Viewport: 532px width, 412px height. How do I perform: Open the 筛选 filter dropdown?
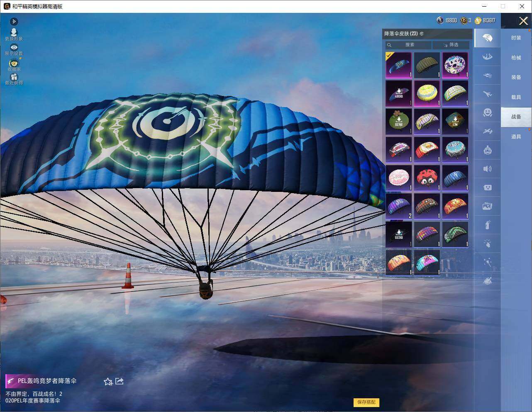tap(451, 45)
